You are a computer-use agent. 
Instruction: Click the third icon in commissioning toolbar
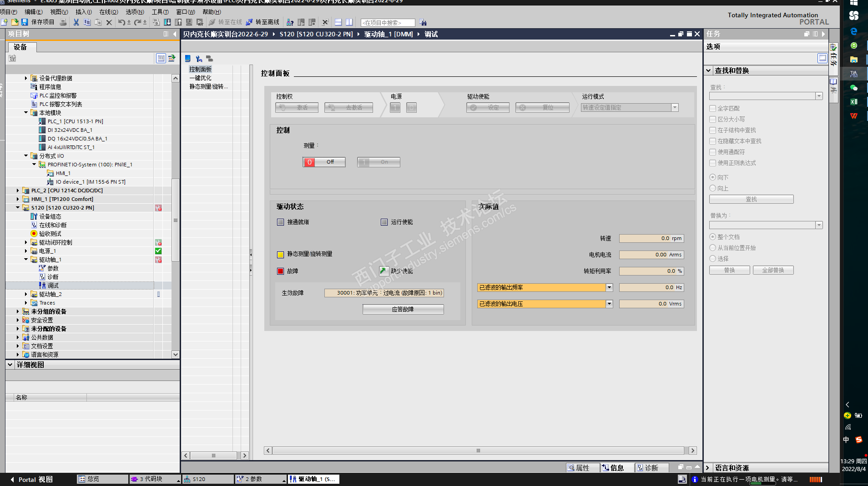tap(209, 58)
